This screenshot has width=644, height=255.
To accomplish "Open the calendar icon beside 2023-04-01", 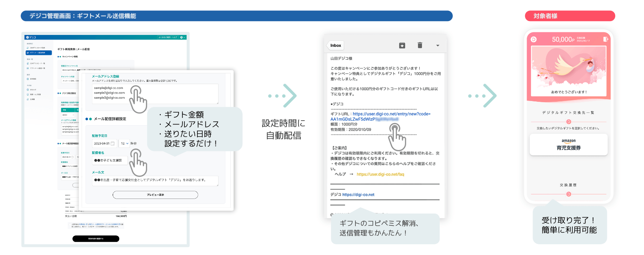I will tap(113, 144).
